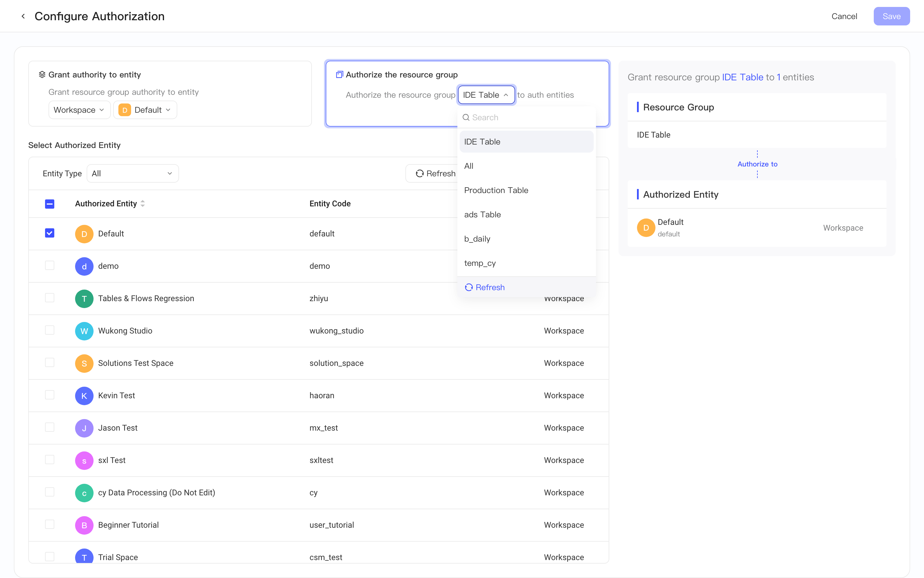
Task: Select IDE Table in the dropdown list
Action: [526, 142]
